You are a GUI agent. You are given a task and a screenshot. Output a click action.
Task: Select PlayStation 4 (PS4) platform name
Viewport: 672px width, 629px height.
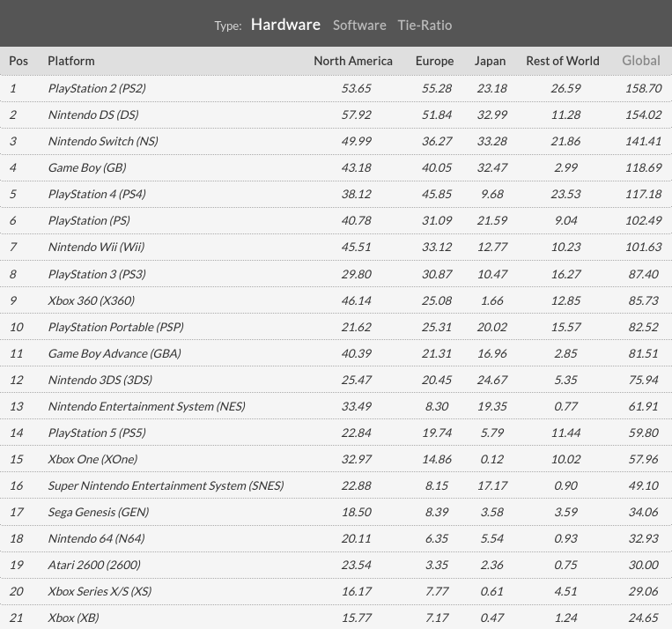click(x=97, y=194)
